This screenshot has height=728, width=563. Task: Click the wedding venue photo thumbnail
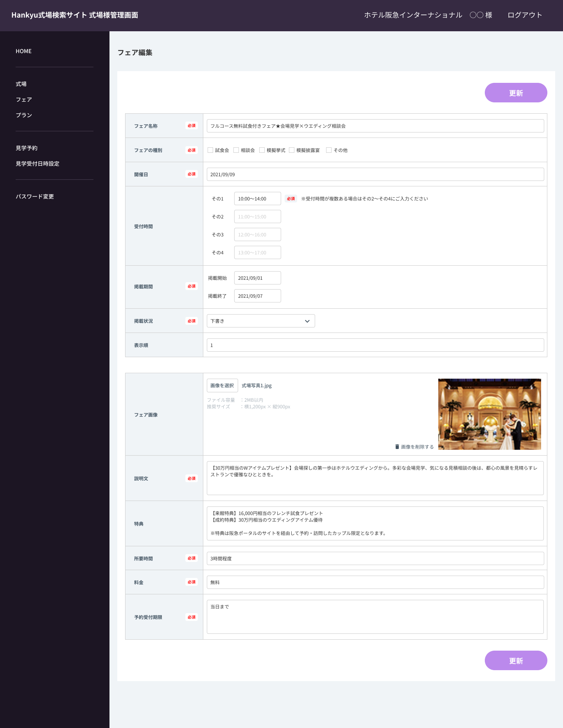[489, 414]
